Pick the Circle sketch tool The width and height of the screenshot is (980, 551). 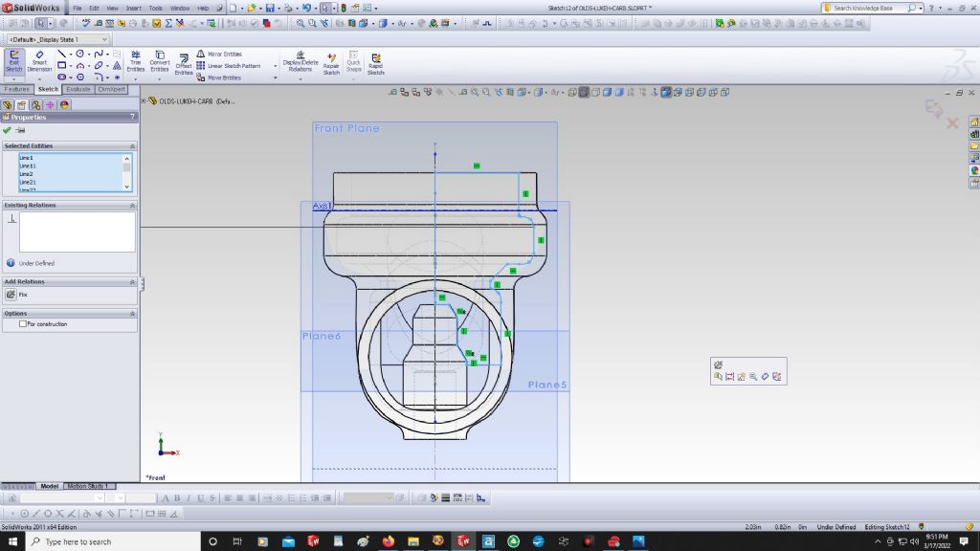coord(80,55)
